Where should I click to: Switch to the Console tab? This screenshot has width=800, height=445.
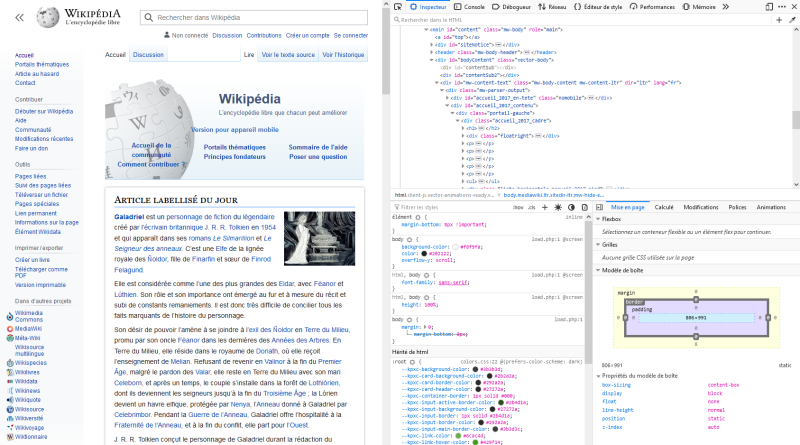[469, 7]
